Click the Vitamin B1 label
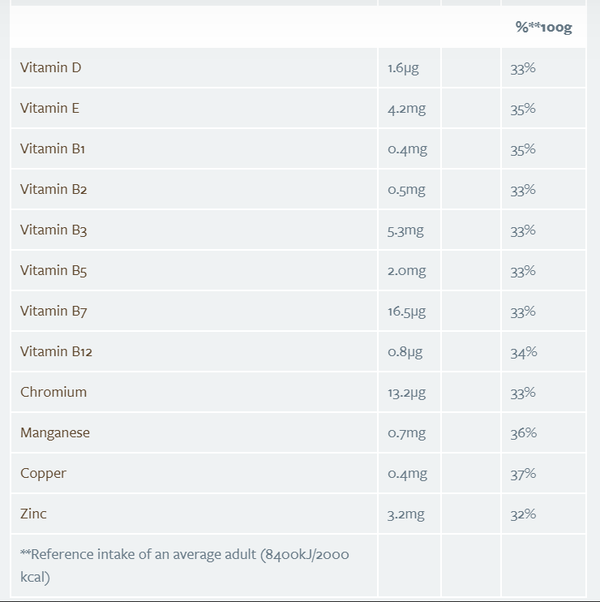The image size is (600, 602). (x=53, y=149)
